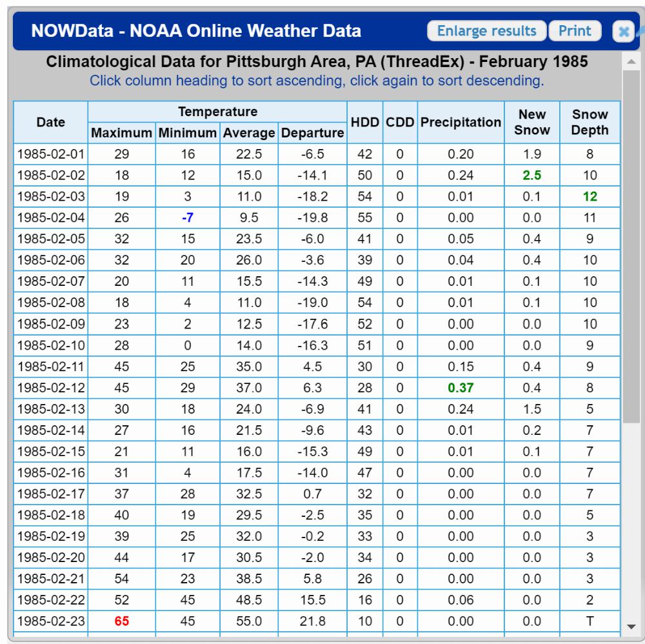Sort by Departure column heading
Image resolution: width=645 pixels, height=644 pixels.
pos(312,133)
